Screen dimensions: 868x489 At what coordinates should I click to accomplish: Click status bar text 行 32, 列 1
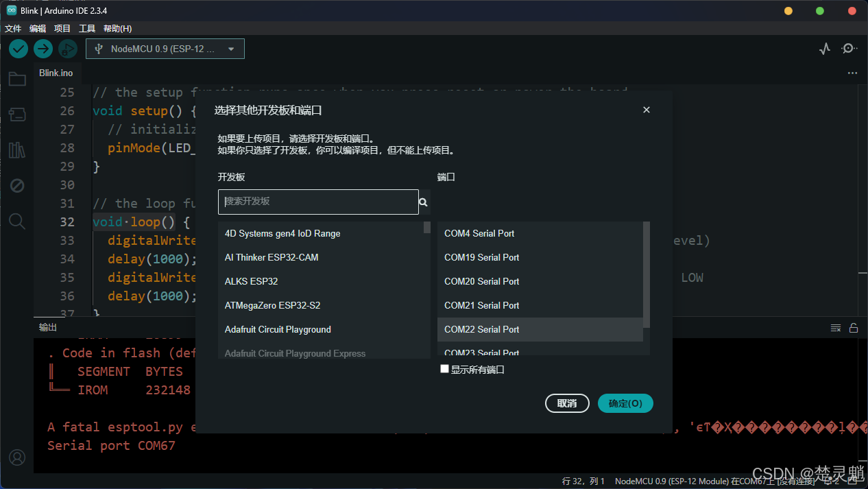(x=583, y=481)
